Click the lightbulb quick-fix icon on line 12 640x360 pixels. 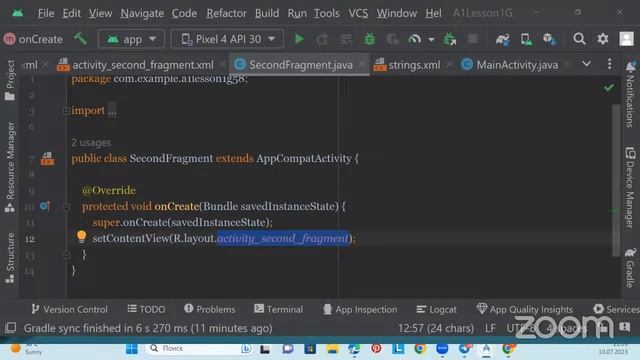(x=81, y=236)
